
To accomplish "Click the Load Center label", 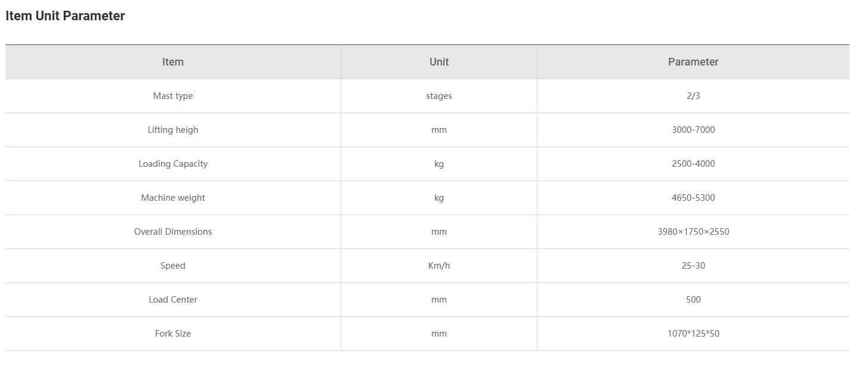I will click(x=173, y=300).
